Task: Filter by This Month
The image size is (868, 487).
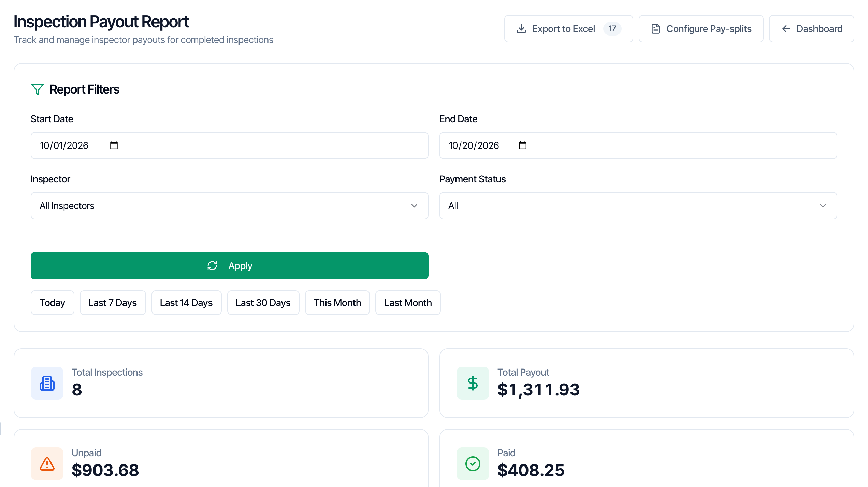Action: (x=337, y=303)
